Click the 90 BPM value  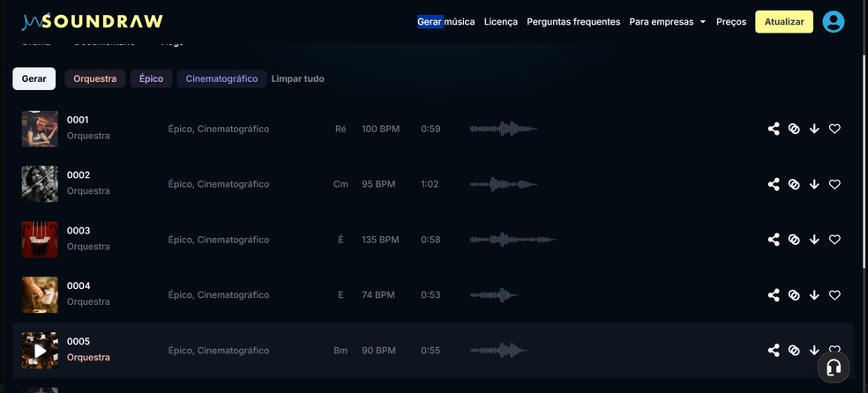point(378,350)
